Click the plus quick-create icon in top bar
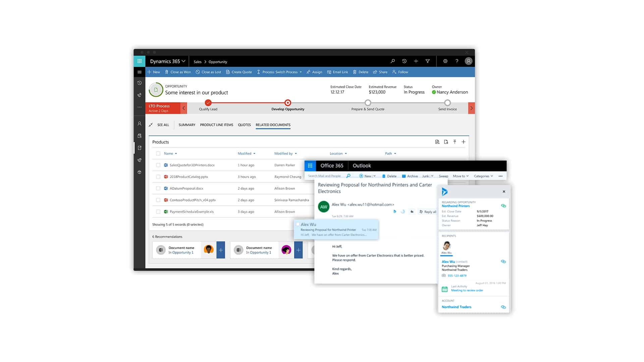This screenshot has height=362, width=644. pyautogui.click(x=416, y=61)
